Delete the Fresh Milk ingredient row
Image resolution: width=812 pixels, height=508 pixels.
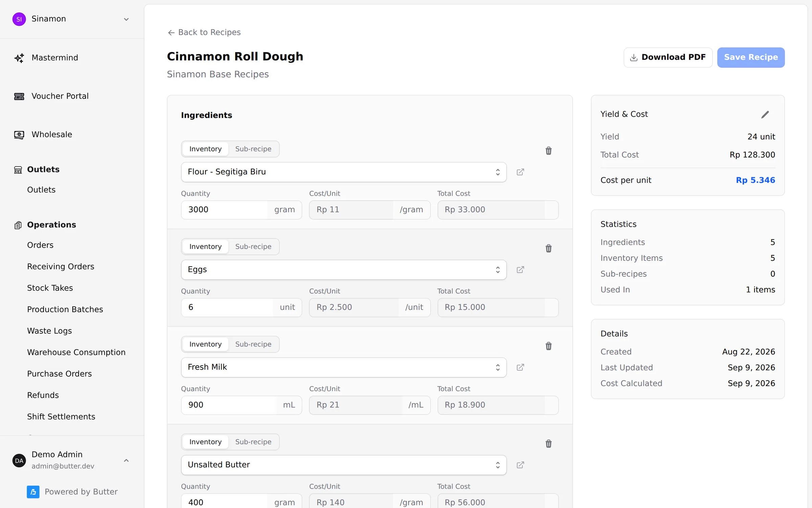click(x=548, y=346)
